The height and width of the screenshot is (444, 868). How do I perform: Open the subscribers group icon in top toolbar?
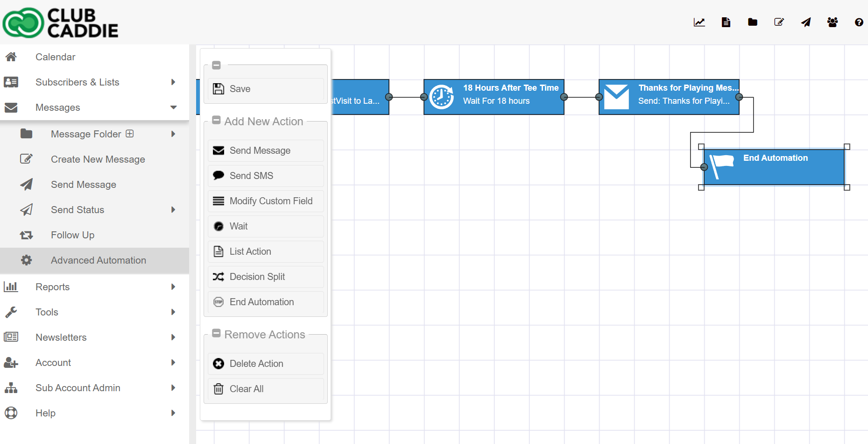point(833,22)
